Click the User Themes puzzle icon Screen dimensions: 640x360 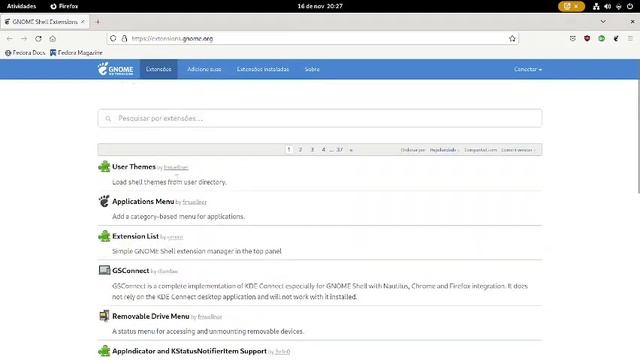click(x=104, y=167)
